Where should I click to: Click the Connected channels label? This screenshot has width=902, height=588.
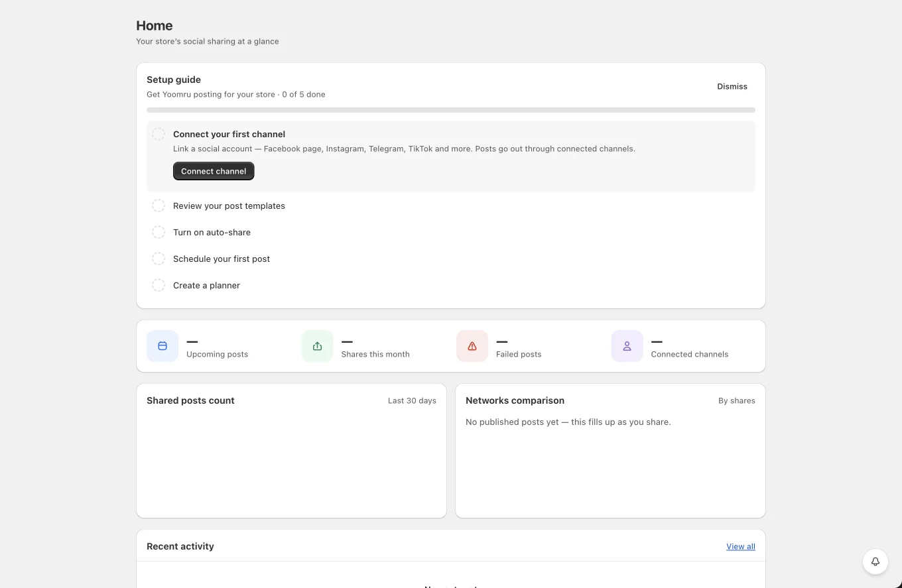click(x=690, y=354)
